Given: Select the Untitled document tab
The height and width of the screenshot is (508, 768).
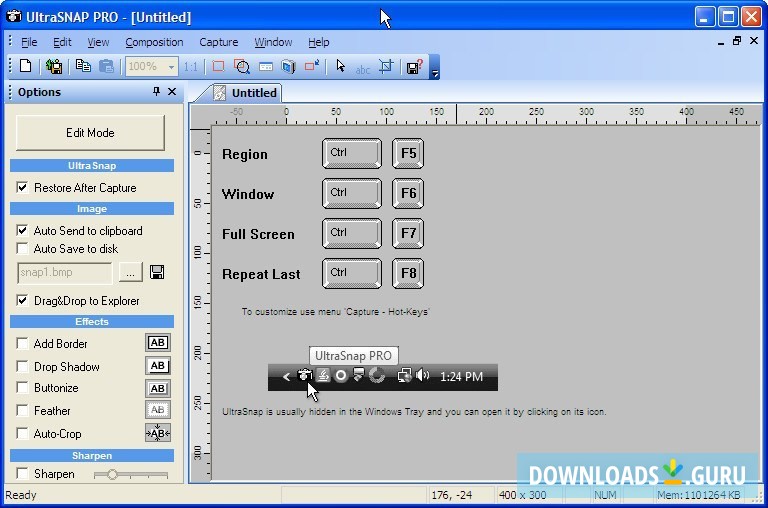Looking at the screenshot, I should point(246,93).
